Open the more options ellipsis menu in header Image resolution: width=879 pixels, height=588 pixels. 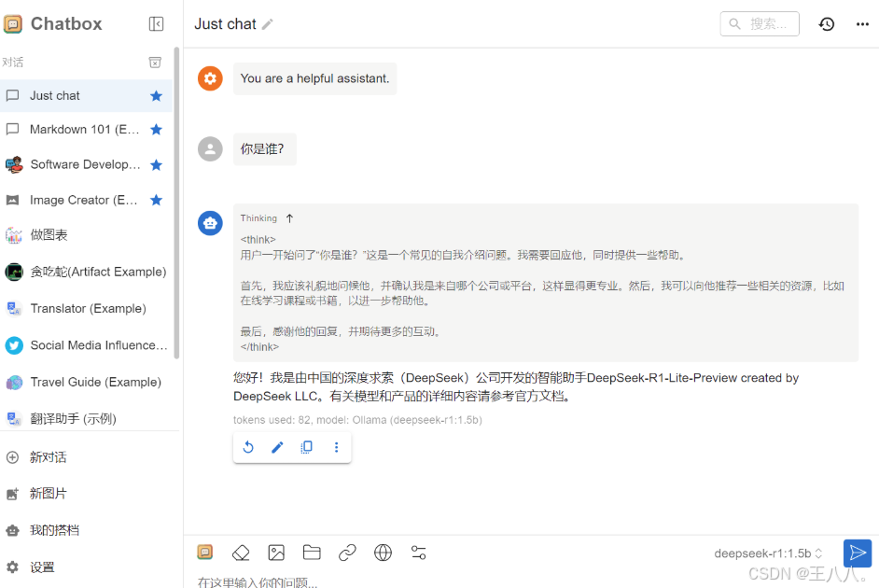[x=862, y=24]
